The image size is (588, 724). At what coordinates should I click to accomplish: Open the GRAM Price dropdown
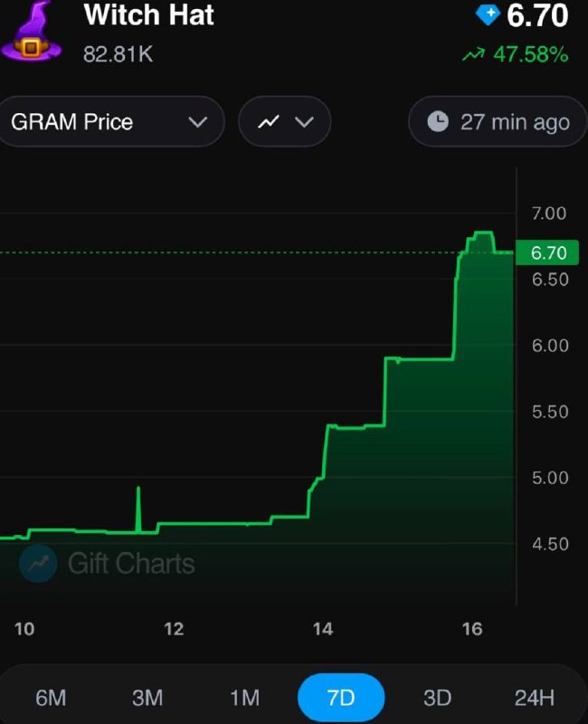click(110, 122)
